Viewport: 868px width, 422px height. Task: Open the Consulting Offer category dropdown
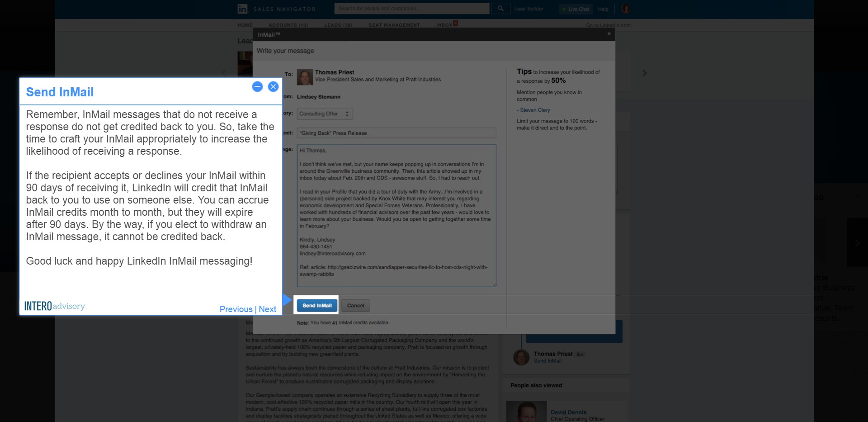pos(325,114)
